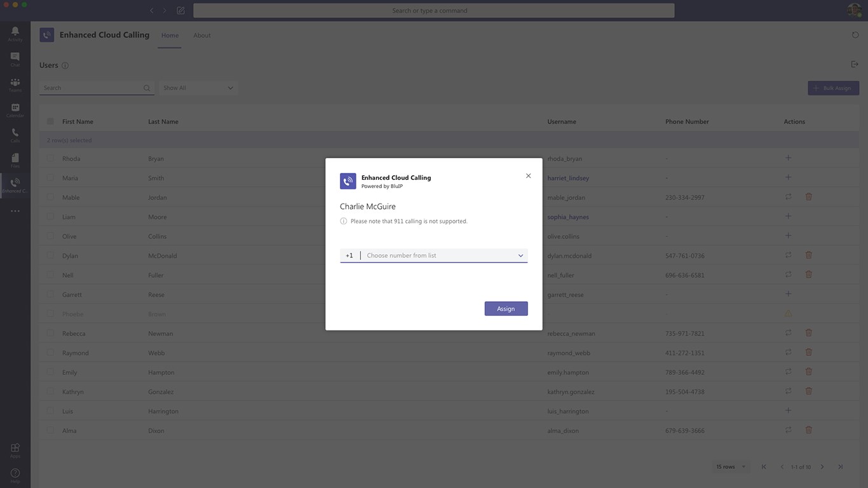Viewport: 868px width, 488px height.
Task: Reload the tab with refresh icon
Action: (x=855, y=35)
